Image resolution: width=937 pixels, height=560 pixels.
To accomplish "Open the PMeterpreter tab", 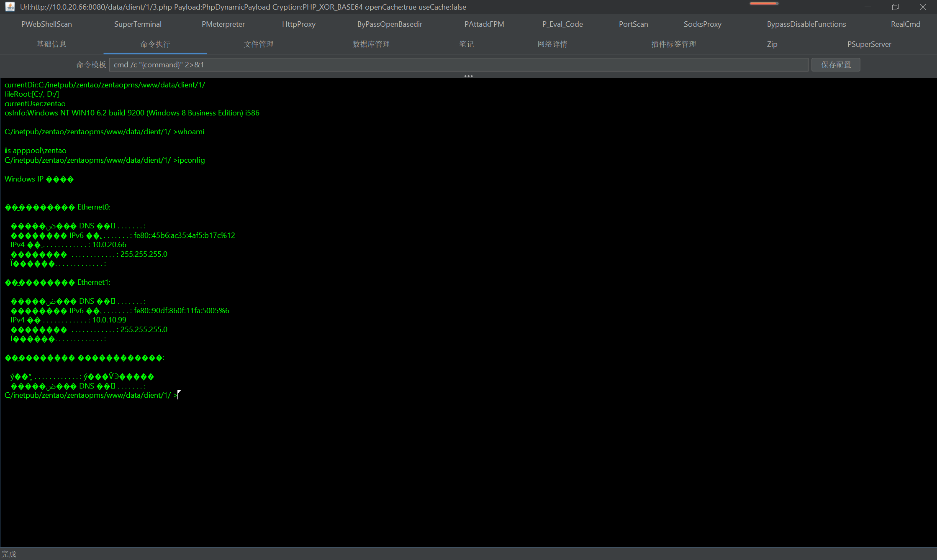I will (223, 24).
